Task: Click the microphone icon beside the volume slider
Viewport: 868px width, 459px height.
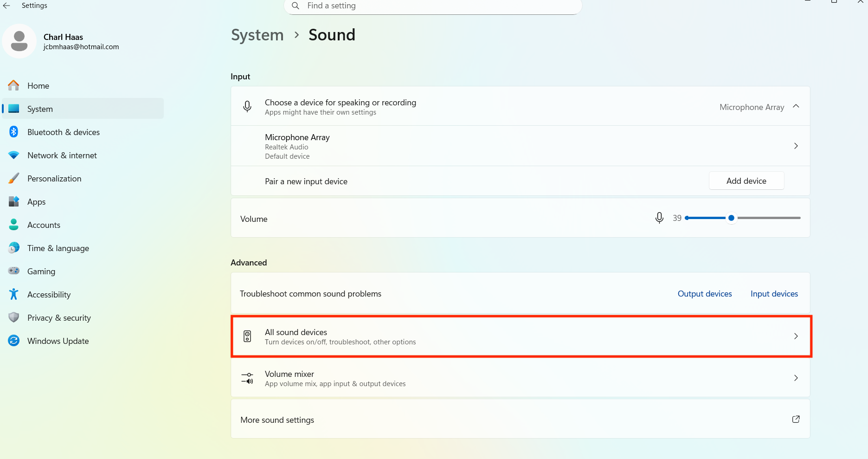Action: 659,218
